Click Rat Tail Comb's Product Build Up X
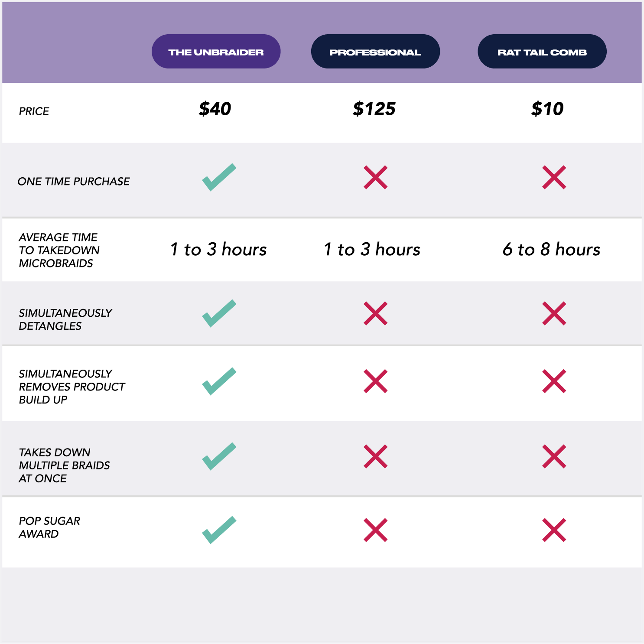The image size is (644, 644). point(554,381)
